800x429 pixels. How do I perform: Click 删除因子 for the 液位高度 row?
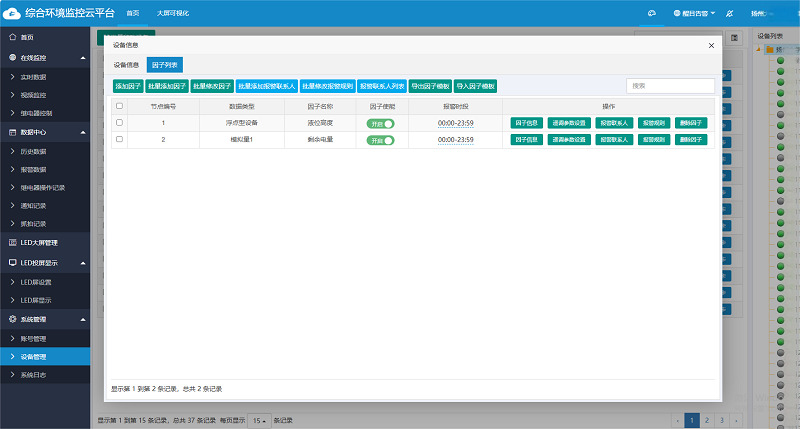click(x=690, y=123)
